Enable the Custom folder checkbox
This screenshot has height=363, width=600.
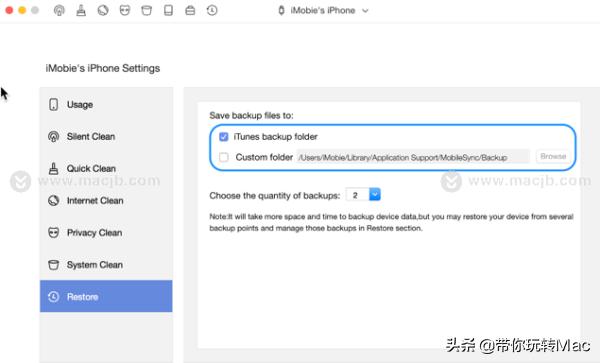coord(224,157)
